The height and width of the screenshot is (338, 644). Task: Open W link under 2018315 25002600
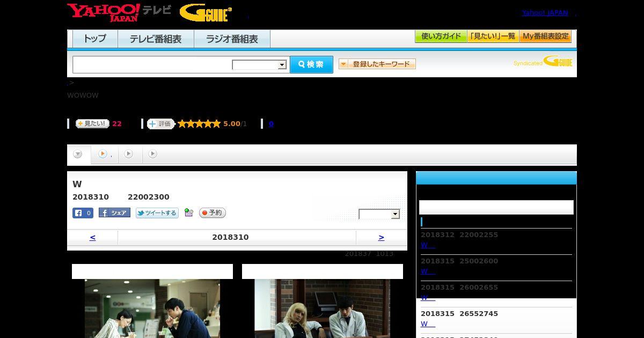click(427, 271)
